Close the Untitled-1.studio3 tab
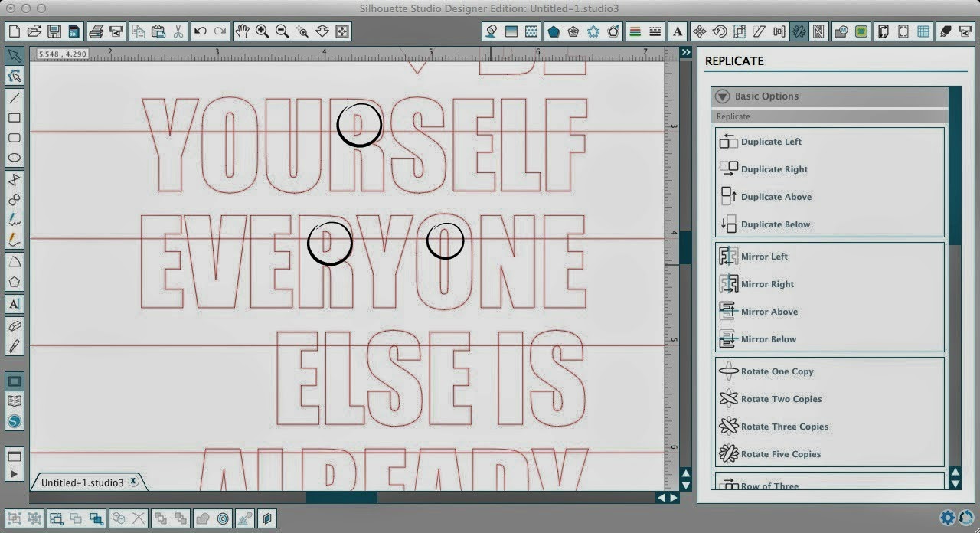This screenshot has height=533, width=980. click(x=133, y=482)
